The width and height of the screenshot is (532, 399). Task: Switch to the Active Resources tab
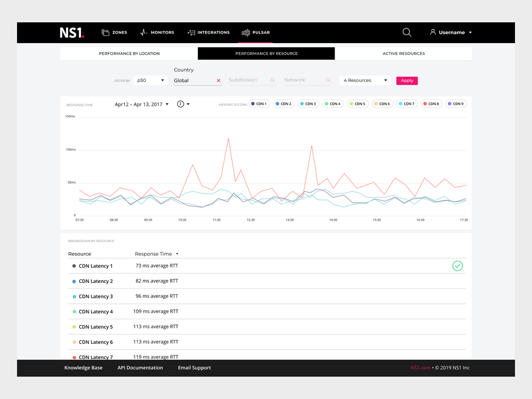[x=403, y=54]
